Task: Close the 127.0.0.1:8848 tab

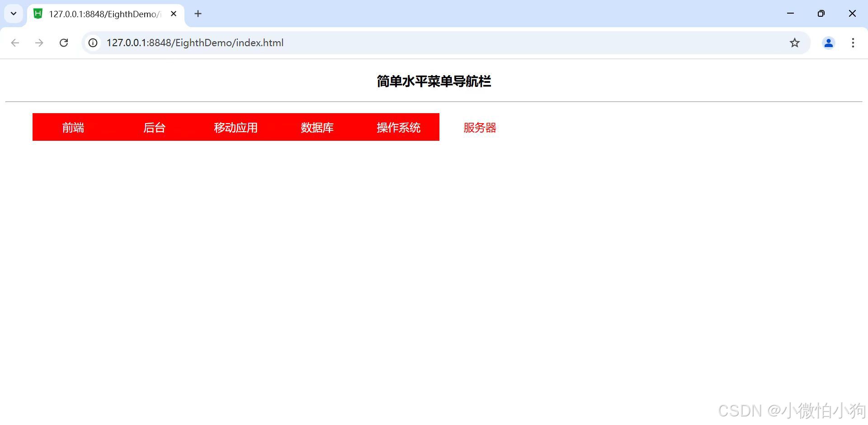Action: click(173, 14)
